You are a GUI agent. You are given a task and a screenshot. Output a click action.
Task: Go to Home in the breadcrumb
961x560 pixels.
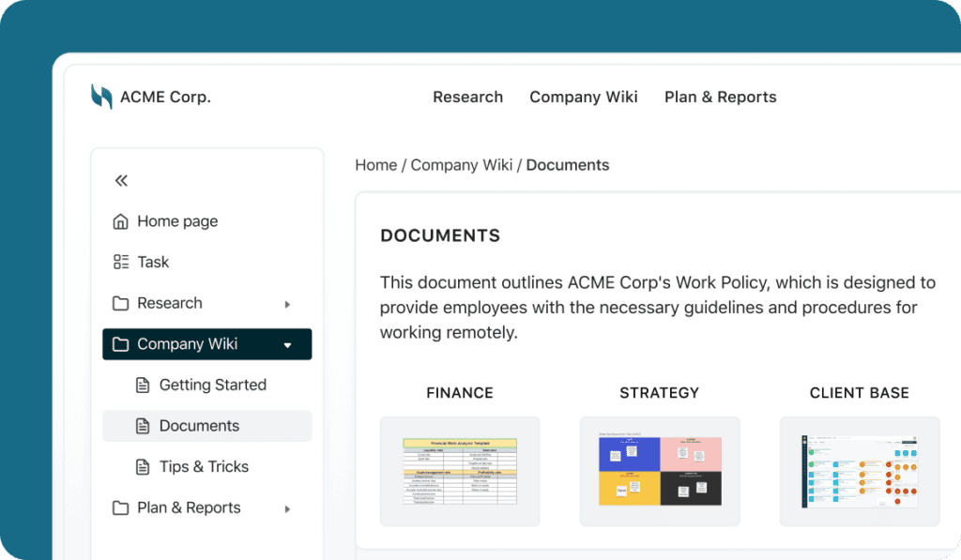tap(375, 165)
